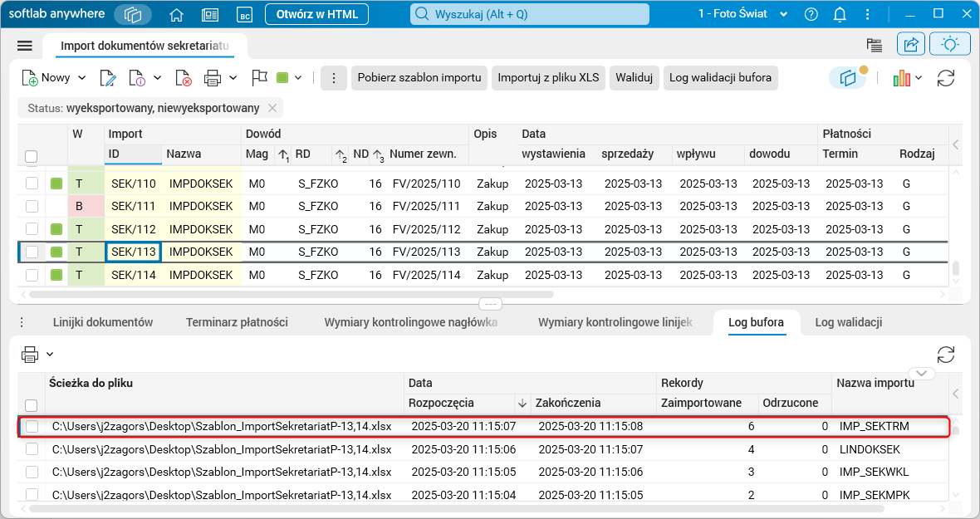
Task: Open the BC icon in title bar
Action: [244, 14]
